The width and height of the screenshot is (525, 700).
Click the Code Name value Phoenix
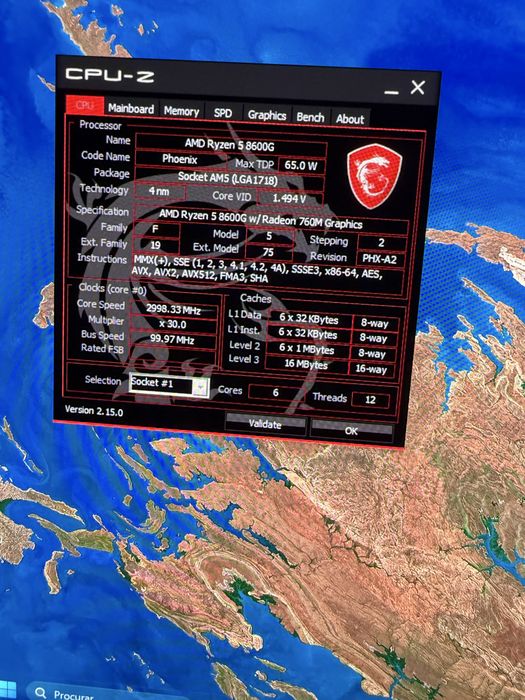(180, 159)
